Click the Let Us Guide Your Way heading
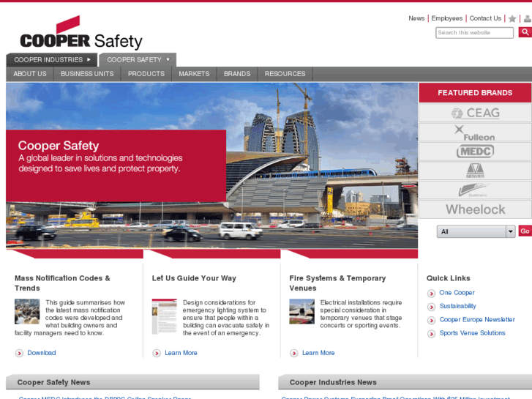The height and width of the screenshot is (399, 532). point(194,278)
